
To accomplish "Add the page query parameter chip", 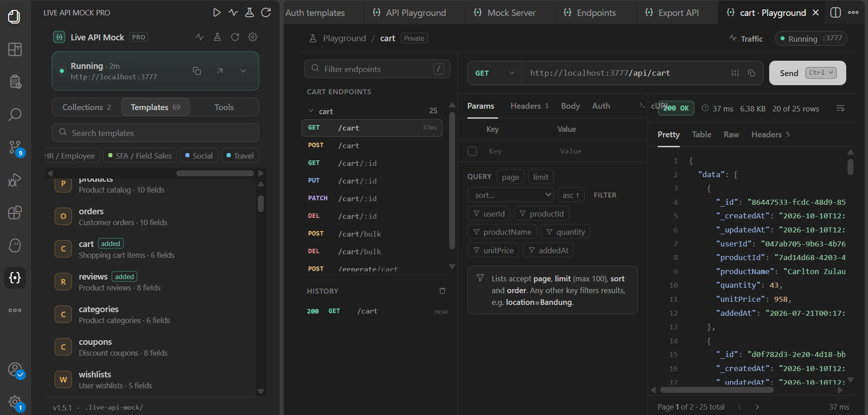I will [510, 177].
